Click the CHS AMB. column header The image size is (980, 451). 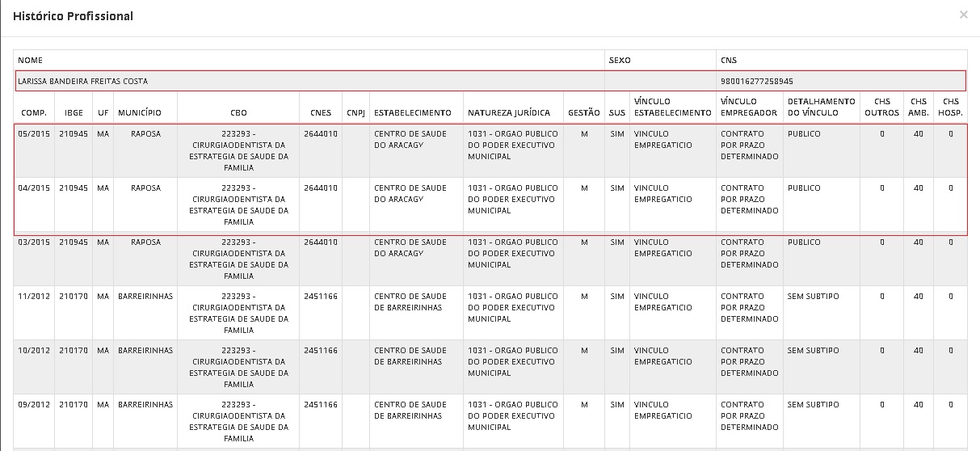tap(919, 107)
